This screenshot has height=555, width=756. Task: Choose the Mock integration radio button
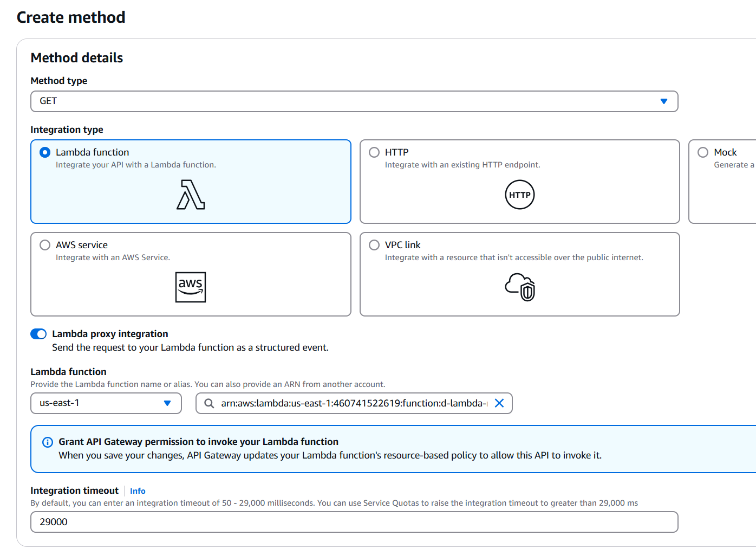pos(703,153)
